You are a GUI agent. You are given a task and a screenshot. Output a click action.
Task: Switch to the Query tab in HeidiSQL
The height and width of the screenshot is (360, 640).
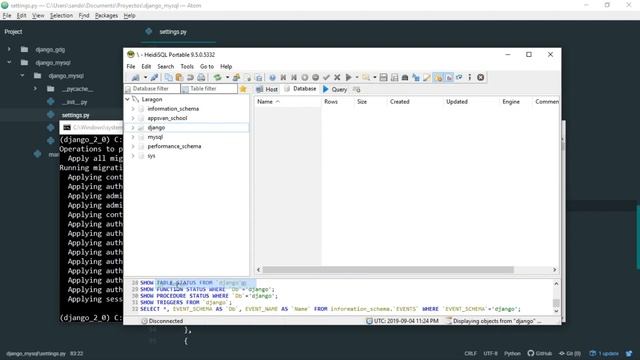tap(335, 89)
